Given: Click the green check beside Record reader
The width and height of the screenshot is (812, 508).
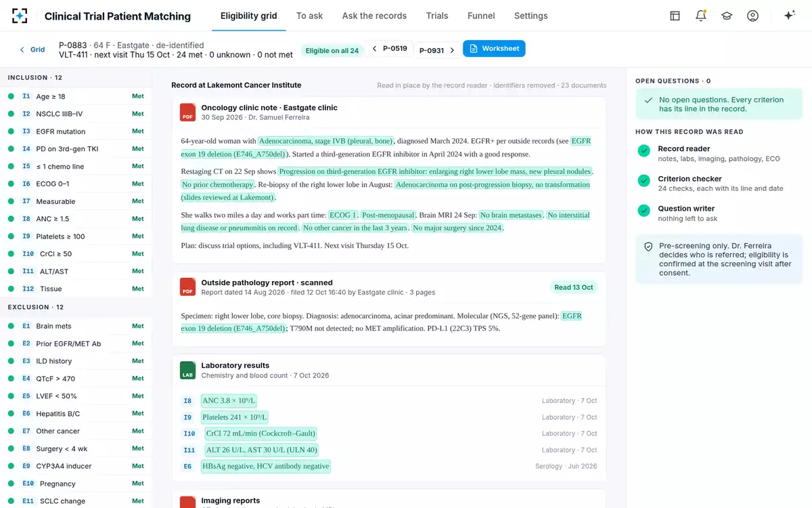Looking at the screenshot, I should tap(644, 150).
